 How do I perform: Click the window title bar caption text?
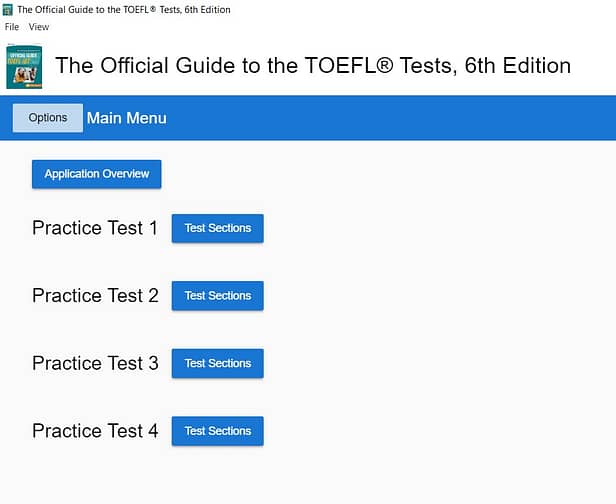pyautogui.click(x=124, y=9)
